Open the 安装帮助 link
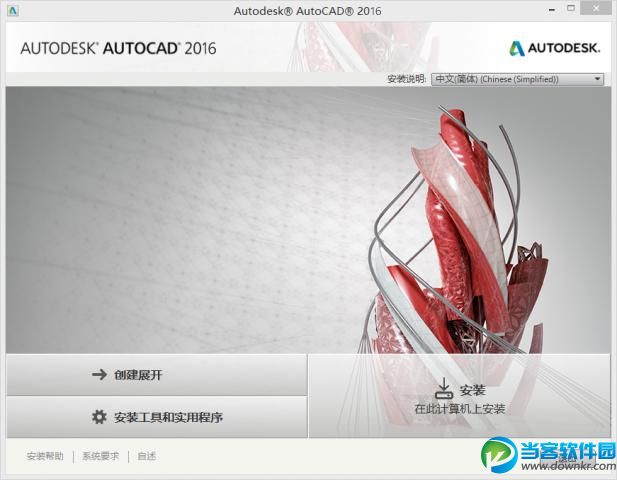617x480 pixels. (45, 456)
